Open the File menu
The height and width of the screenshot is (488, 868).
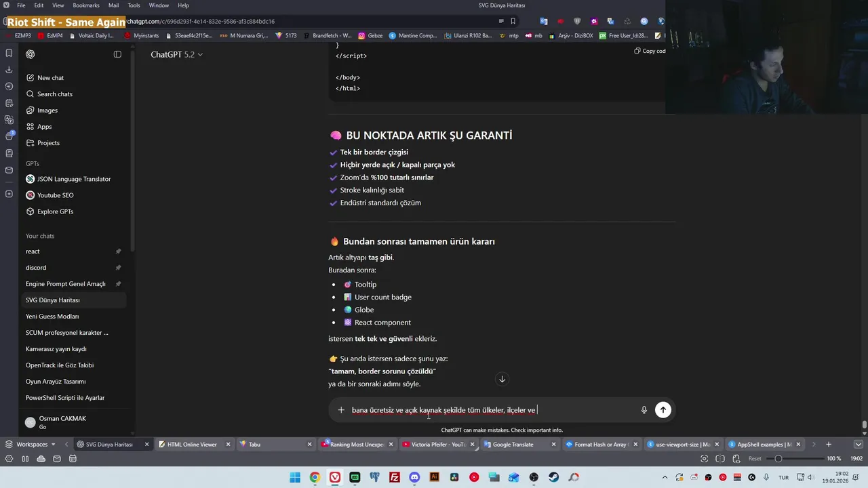[21, 5]
